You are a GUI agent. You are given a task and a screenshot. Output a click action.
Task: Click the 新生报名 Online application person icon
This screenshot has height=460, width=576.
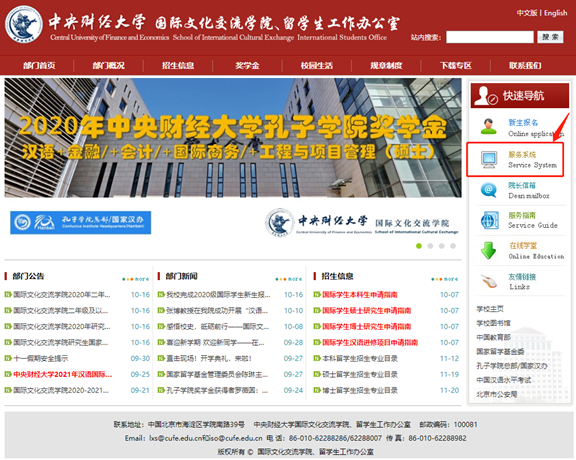[489, 127]
